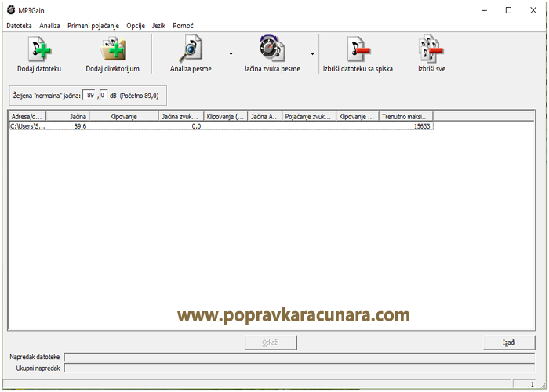Click the Dodaj direktorijum folder icon

click(x=113, y=50)
